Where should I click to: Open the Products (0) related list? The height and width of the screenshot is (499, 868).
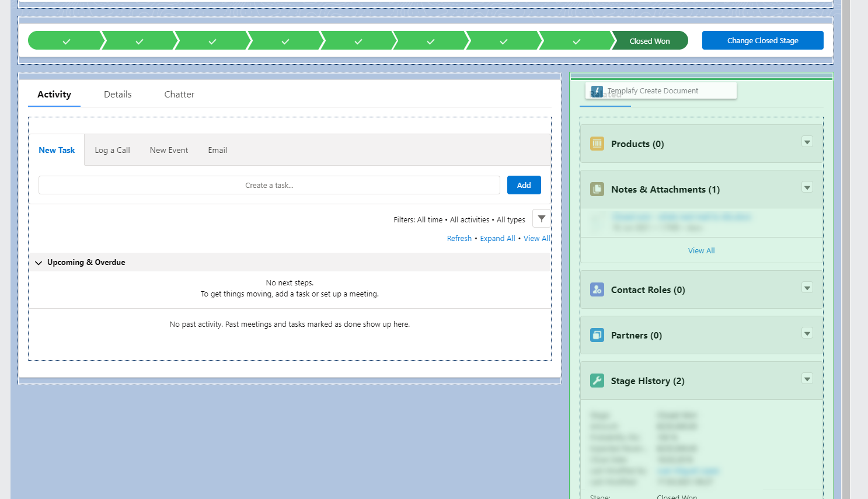coord(637,144)
